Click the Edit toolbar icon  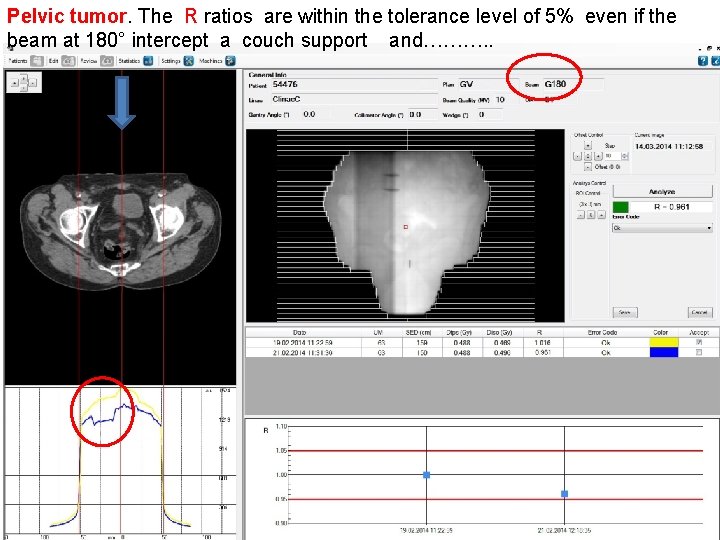coord(68,61)
